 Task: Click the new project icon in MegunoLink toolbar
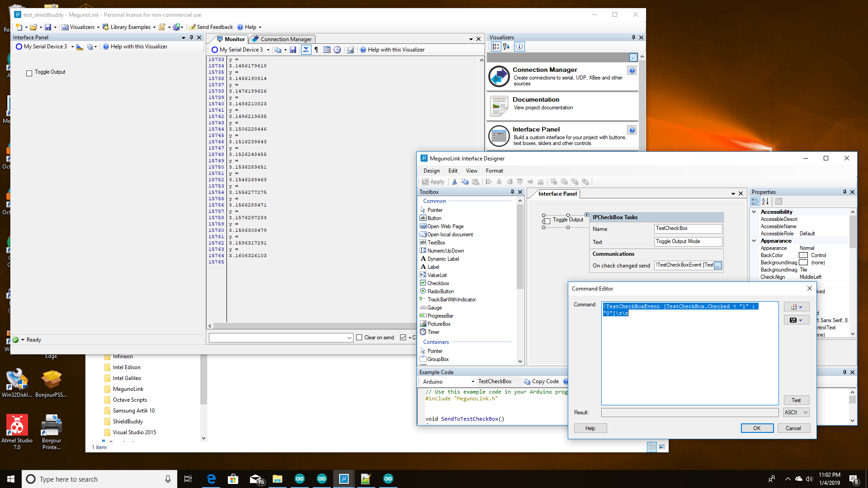coord(19,27)
